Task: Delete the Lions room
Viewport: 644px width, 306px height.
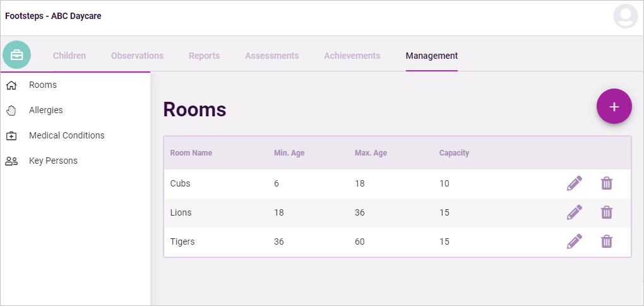Action: tap(607, 212)
